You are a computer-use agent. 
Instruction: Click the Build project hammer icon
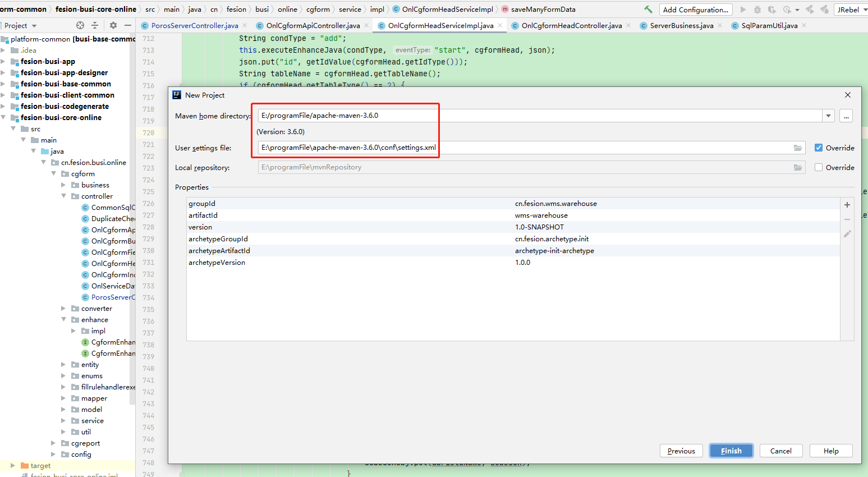point(648,10)
